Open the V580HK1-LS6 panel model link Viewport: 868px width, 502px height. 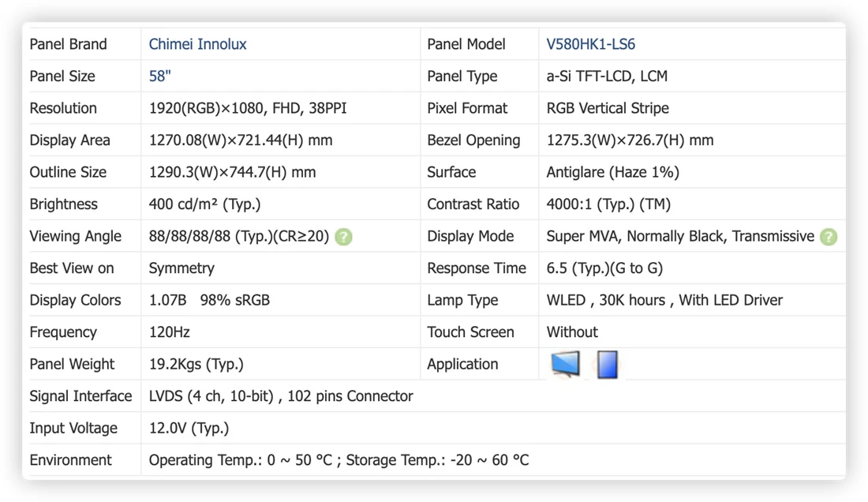pyautogui.click(x=591, y=44)
